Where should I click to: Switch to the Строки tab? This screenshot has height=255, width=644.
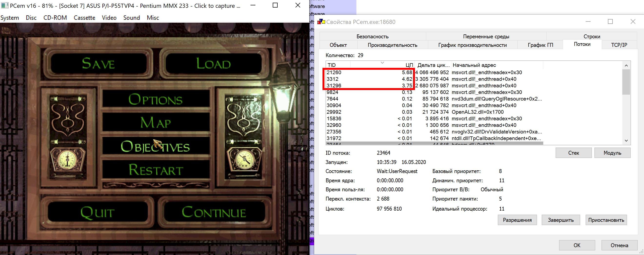[x=592, y=36]
